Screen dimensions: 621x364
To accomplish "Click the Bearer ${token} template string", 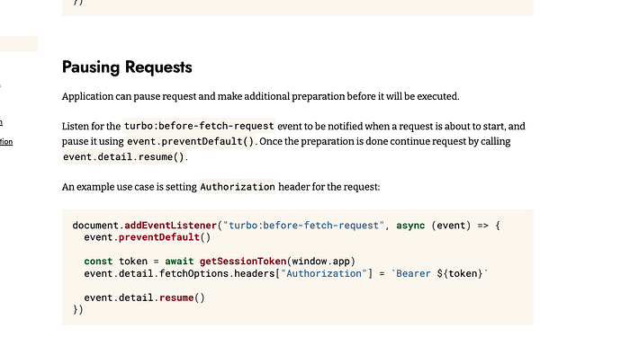I will tap(432, 273).
